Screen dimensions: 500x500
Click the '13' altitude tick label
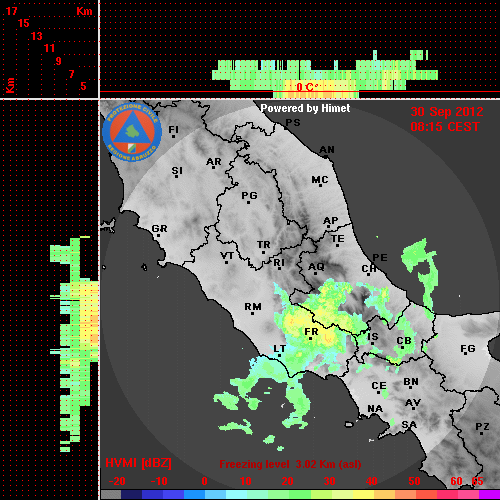coord(37,36)
